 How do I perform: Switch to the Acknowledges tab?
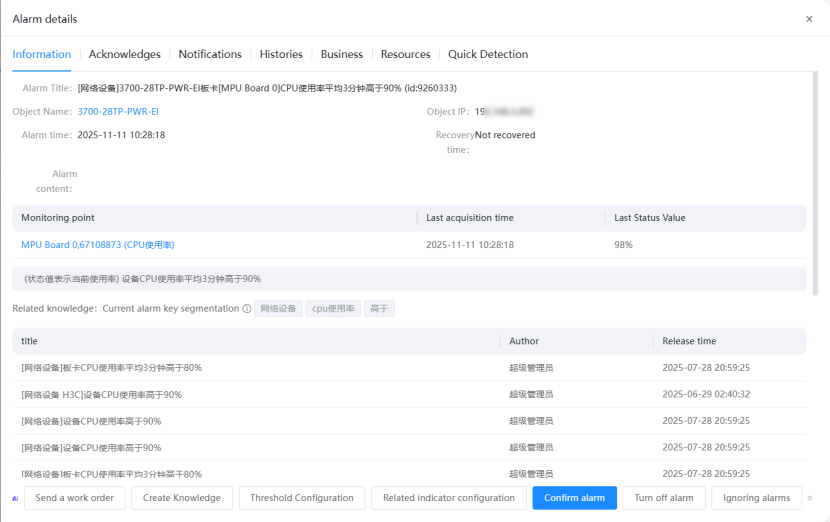tap(124, 54)
